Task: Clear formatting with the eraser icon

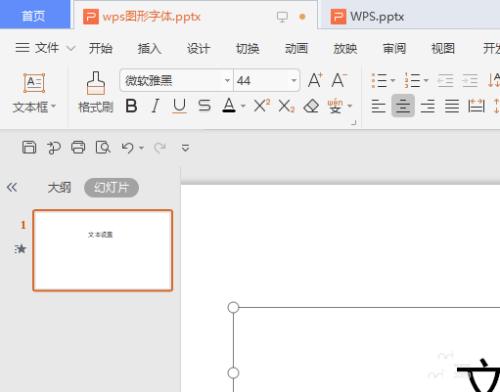Action: pos(311,106)
